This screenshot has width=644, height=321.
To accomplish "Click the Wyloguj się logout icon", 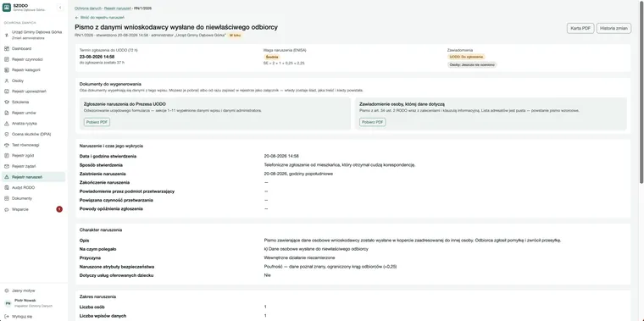I will pyautogui.click(x=7, y=317).
